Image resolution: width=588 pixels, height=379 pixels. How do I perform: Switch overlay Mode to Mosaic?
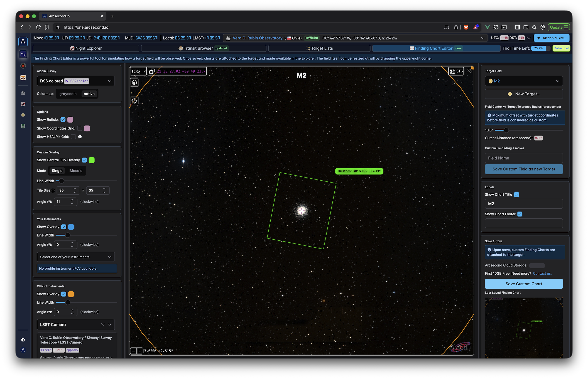pos(76,171)
